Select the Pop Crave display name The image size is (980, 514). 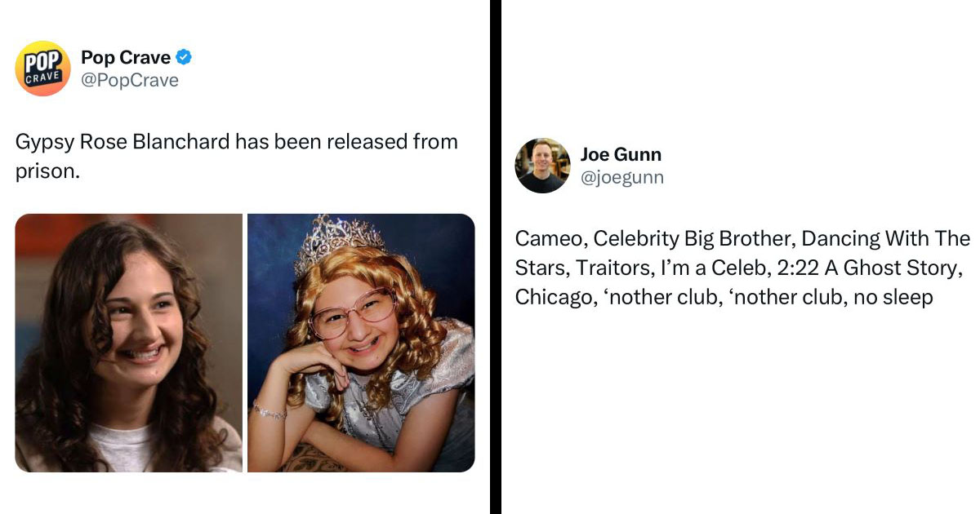(126, 57)
